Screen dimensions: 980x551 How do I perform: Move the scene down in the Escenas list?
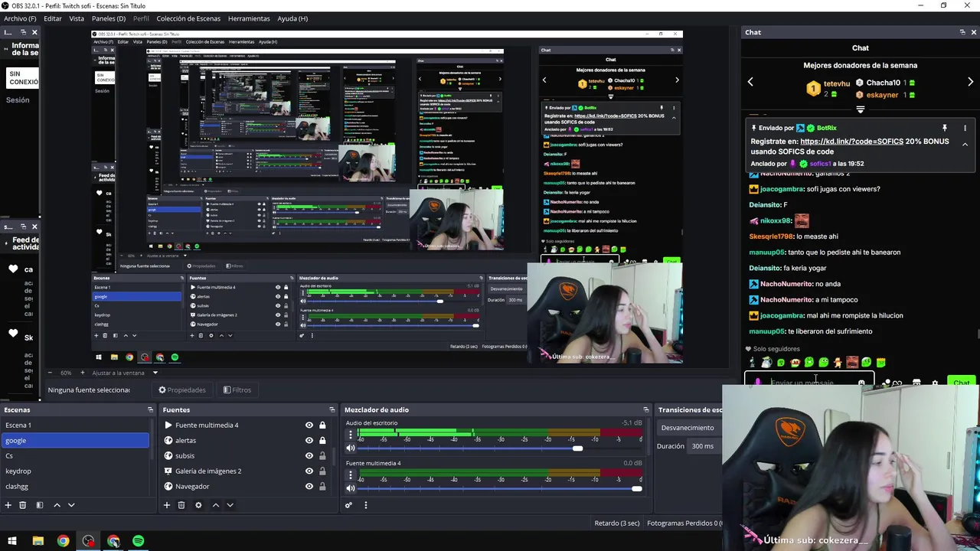click(71, 505)
